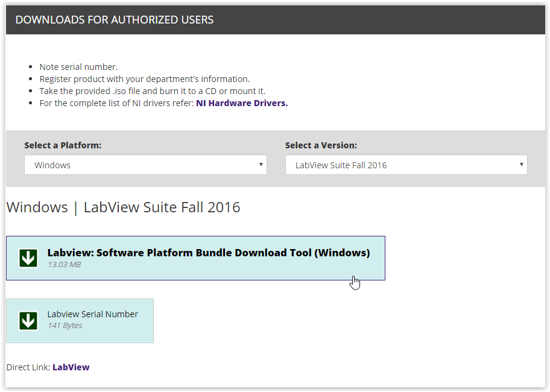Click the 'Register product' instruction bullet

[144, 79]
